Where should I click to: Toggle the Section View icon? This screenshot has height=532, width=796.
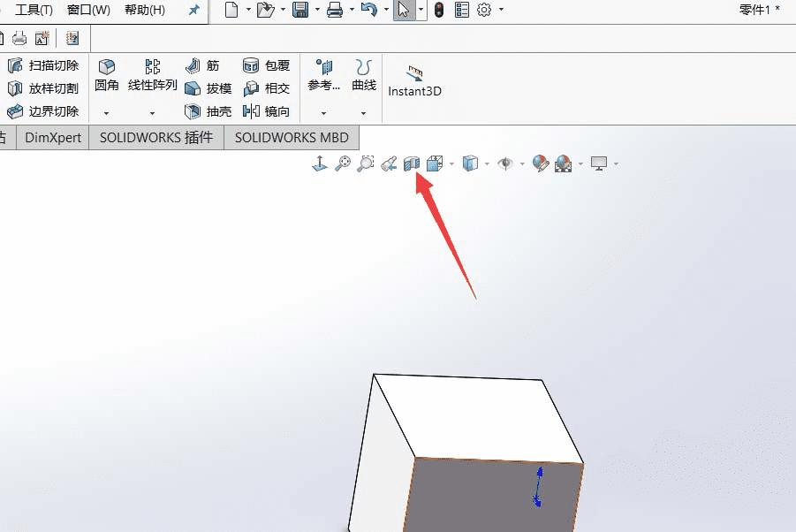click(412, 163)
